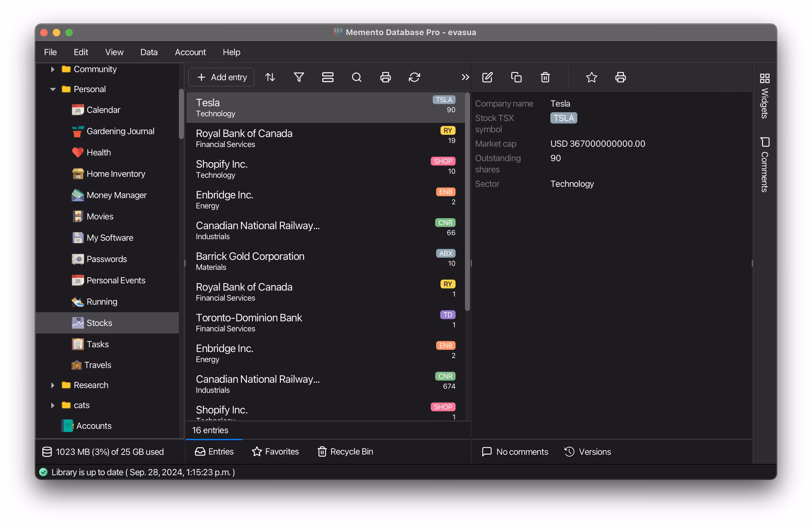Click the storage usage indicator

[x=103, y=452]
